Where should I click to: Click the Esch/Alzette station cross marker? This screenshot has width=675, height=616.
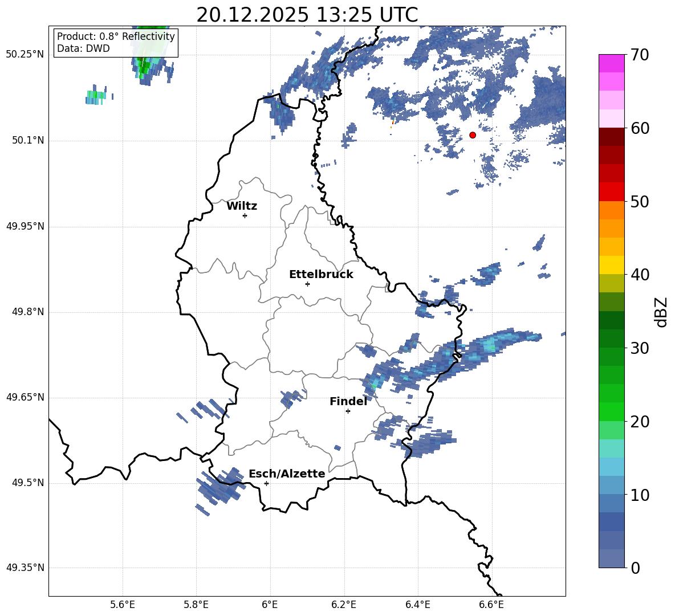tap(266, 483)
